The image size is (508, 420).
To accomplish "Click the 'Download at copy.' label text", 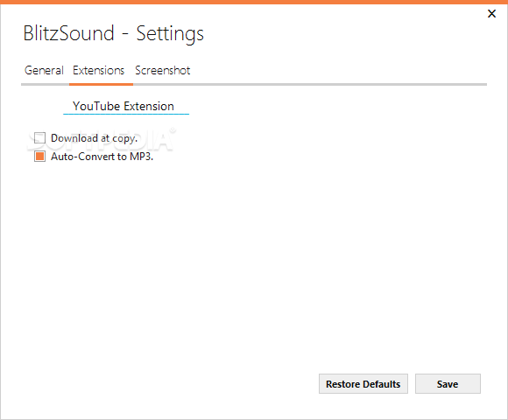I will tap(95, 138).
